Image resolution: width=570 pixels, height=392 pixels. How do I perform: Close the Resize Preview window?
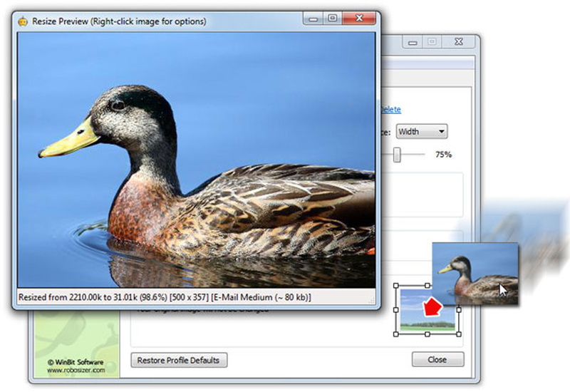(x=359, y=19)
